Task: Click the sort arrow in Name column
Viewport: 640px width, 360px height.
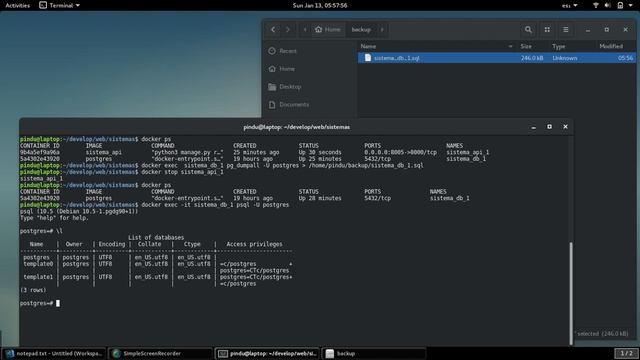Action: tap(510, 47)
